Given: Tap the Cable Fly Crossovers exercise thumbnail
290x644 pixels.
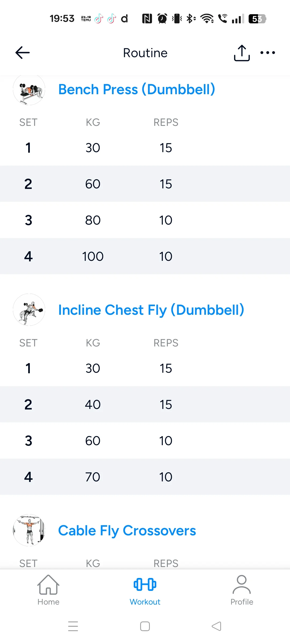Looking at the screenshot, I should click(x=29, y=530).
